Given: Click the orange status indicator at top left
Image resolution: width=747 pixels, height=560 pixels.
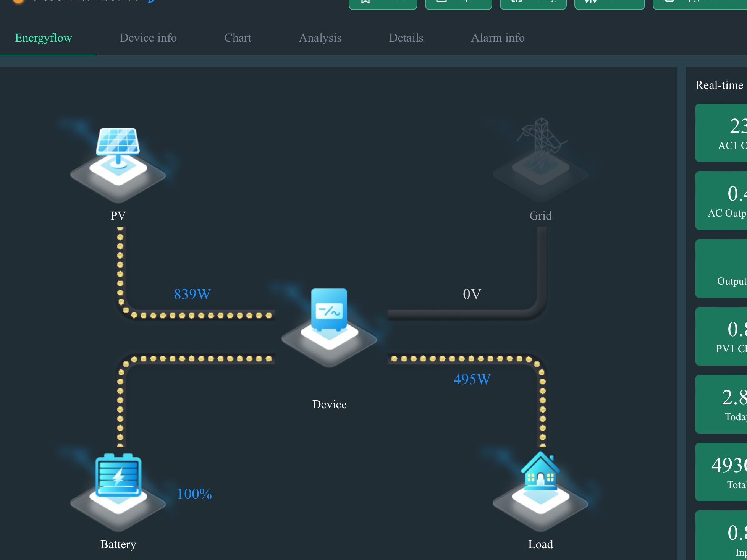Looking at the screenshot, I should pos(18,1).
